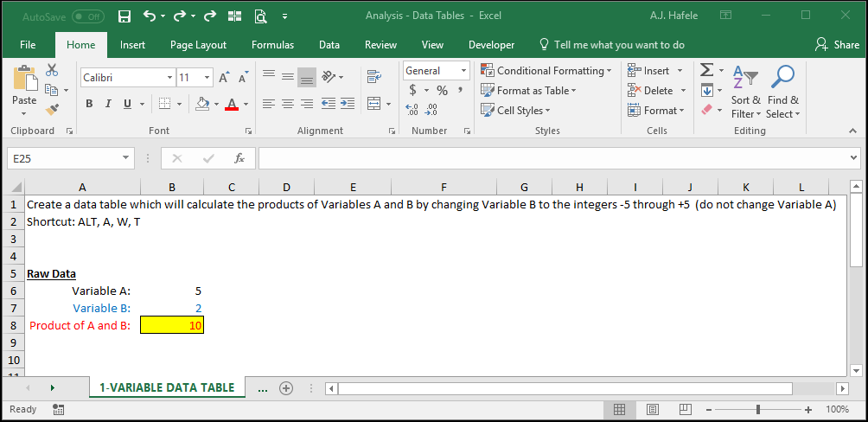Open the font size 11 dropdown
The image size is (868, 422).
point(207,78)
